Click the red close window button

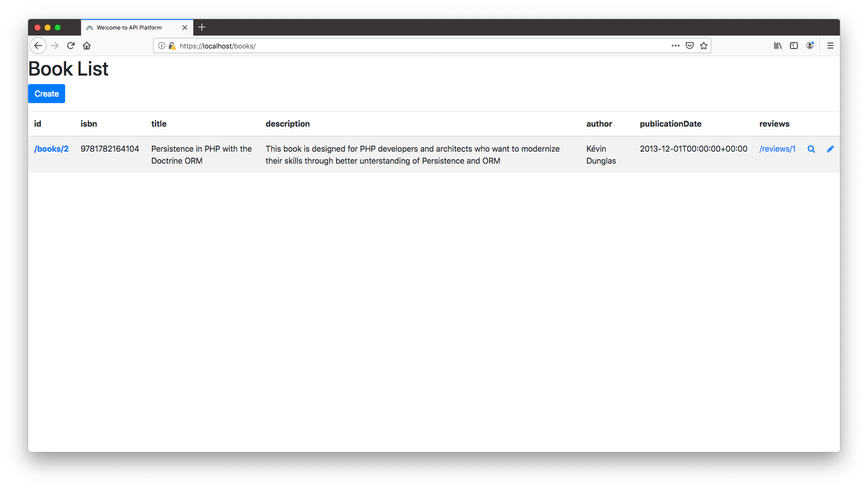pyautogui.click(x=38, y=28)
